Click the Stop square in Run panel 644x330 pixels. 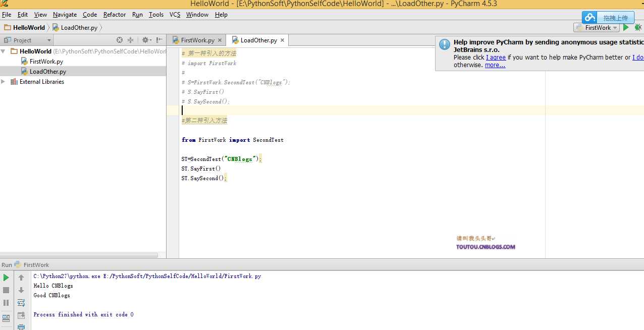click(6, 290)
